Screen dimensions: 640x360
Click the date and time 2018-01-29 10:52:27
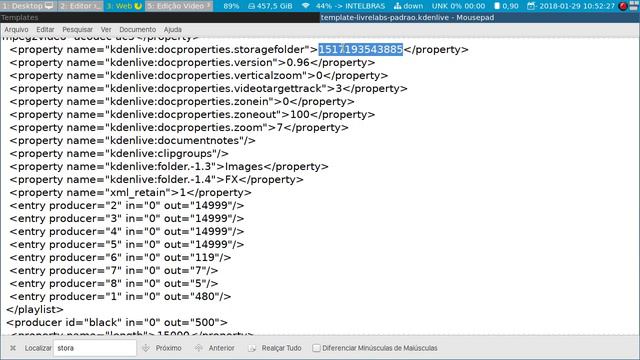577,6
